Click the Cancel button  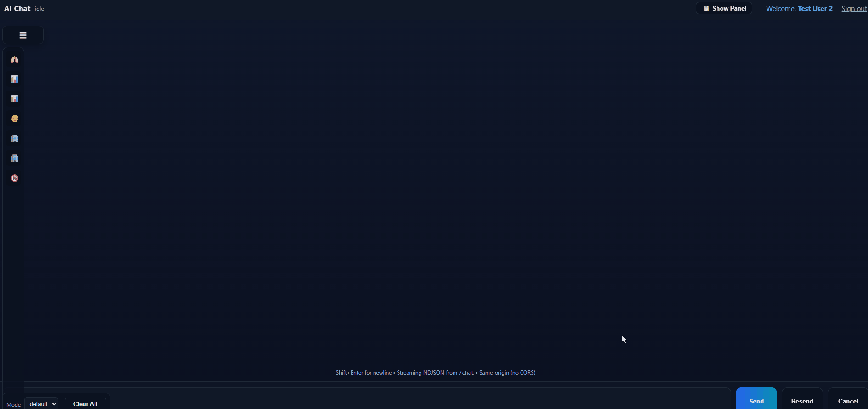point(848,399)
